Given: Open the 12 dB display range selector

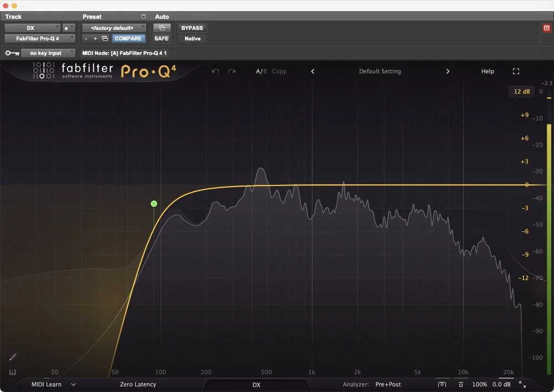Looking at the screenshot, I should pos(521,91).
